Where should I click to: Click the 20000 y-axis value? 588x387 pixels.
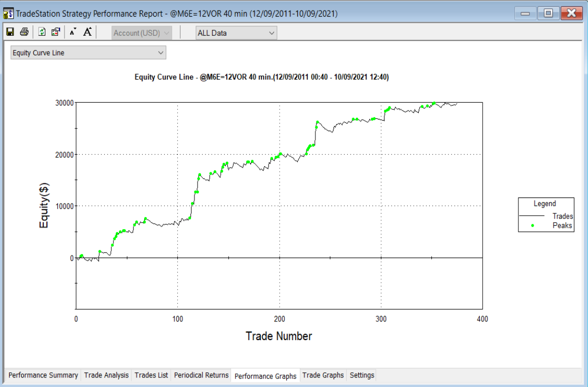pos(64,155)
